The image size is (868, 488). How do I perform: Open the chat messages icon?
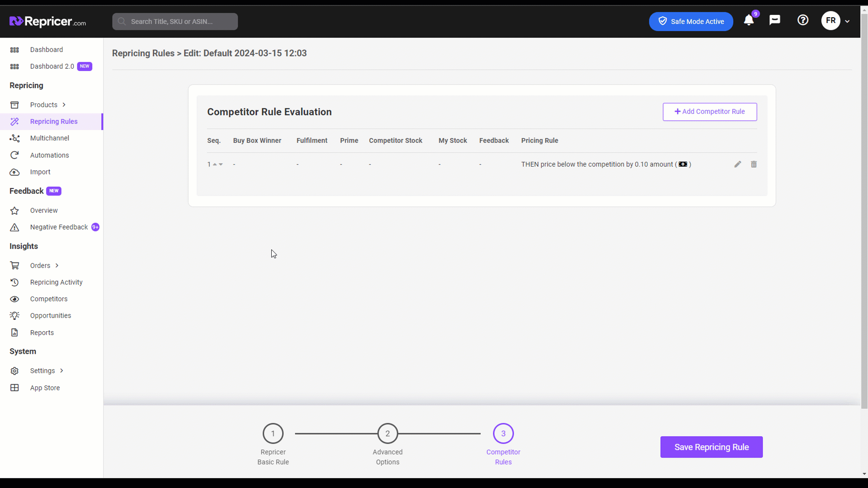click(x=775, y=20)
